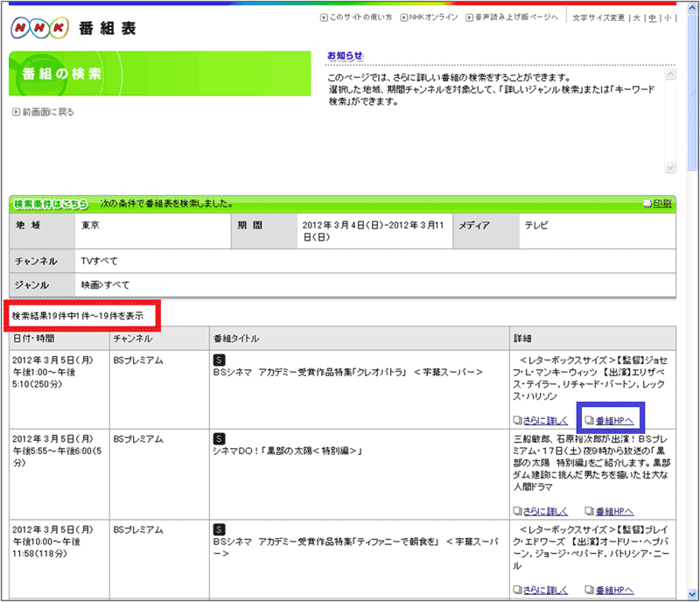Image resolution: width=700 pixels, height=602 pixels.
Task: Expand the 検索条件はこちら search conditions
Action: coord(51,204)
